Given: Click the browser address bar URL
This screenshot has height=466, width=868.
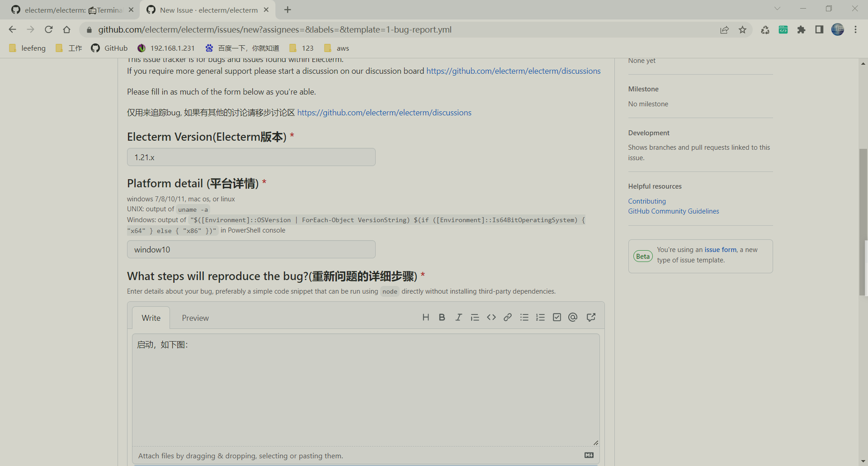Looking at the screenshot, I should pyautogui.click(x=275, y=29).
